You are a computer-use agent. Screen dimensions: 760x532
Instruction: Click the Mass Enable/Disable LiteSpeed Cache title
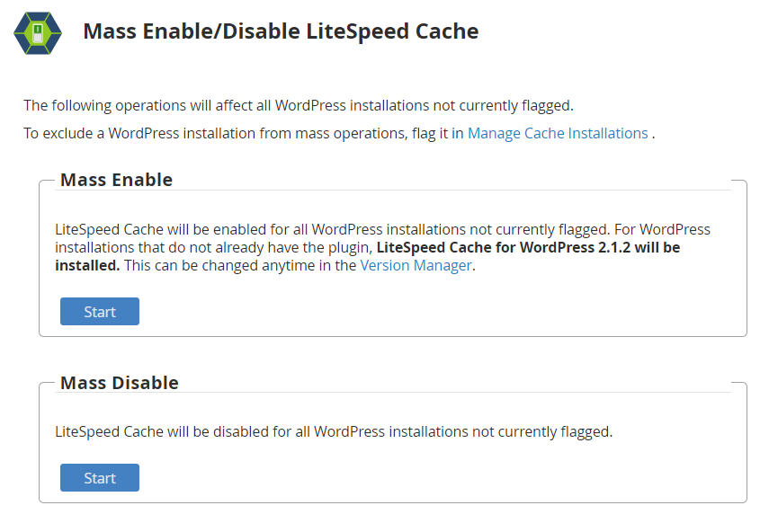point(281,31)
